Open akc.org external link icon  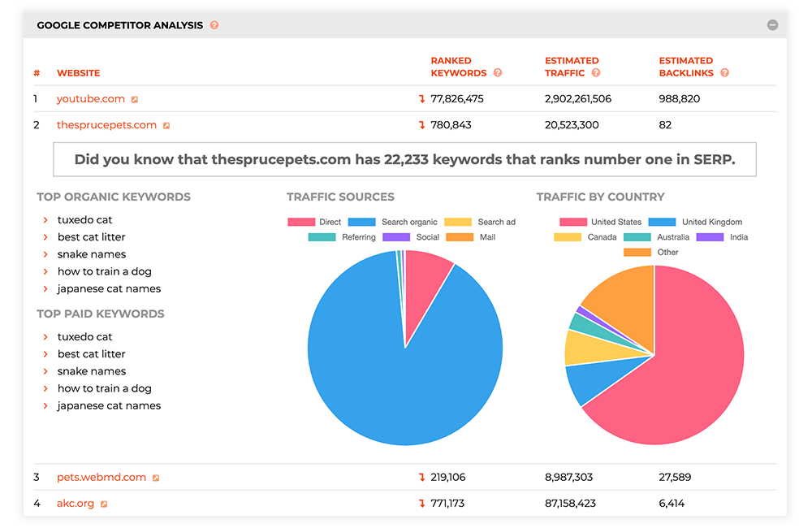click(104, 504)
